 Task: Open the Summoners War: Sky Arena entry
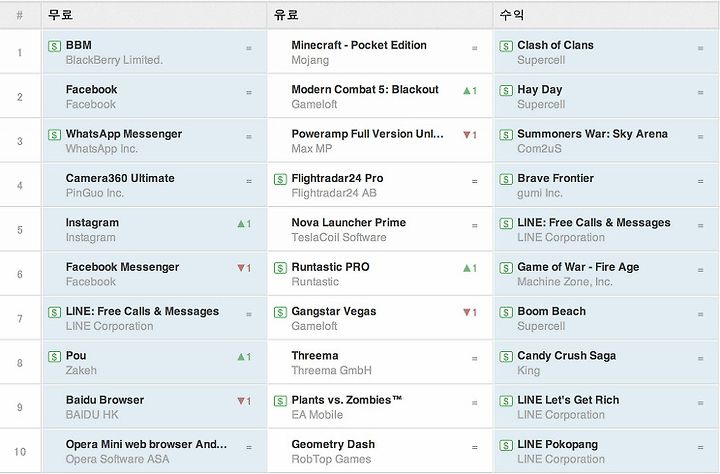click(592, 134)
